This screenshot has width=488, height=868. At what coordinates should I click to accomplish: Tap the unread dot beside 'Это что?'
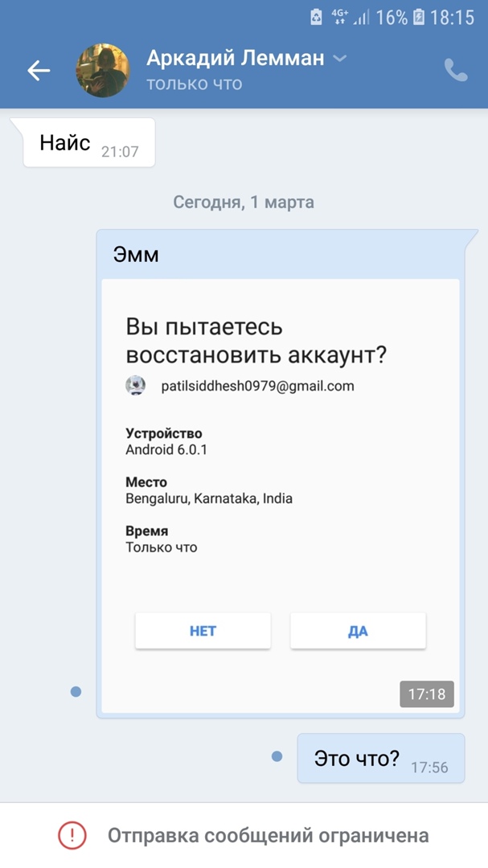[x=277, y=756]
